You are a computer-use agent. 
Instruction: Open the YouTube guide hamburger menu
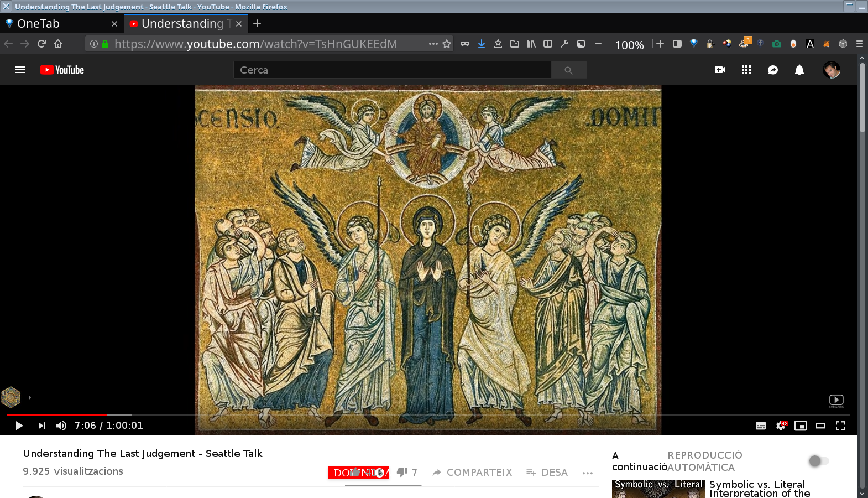coord(20,70)
